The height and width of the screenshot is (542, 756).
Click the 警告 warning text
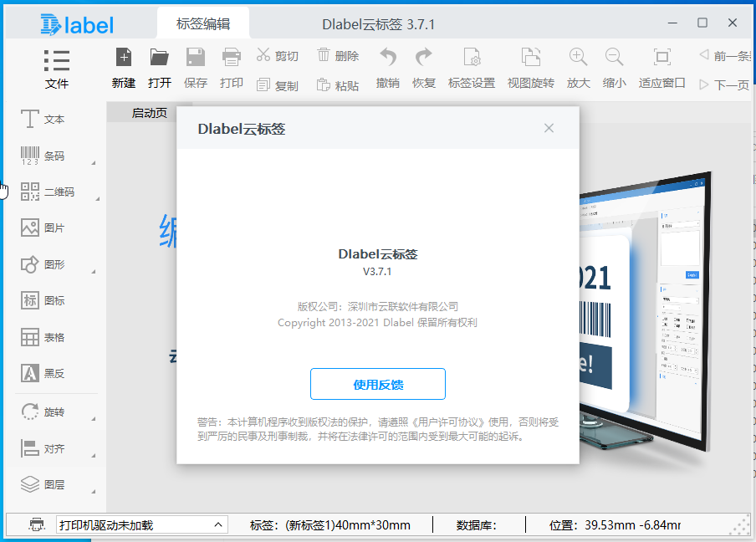pyautogui.click(x=378, y=429)
